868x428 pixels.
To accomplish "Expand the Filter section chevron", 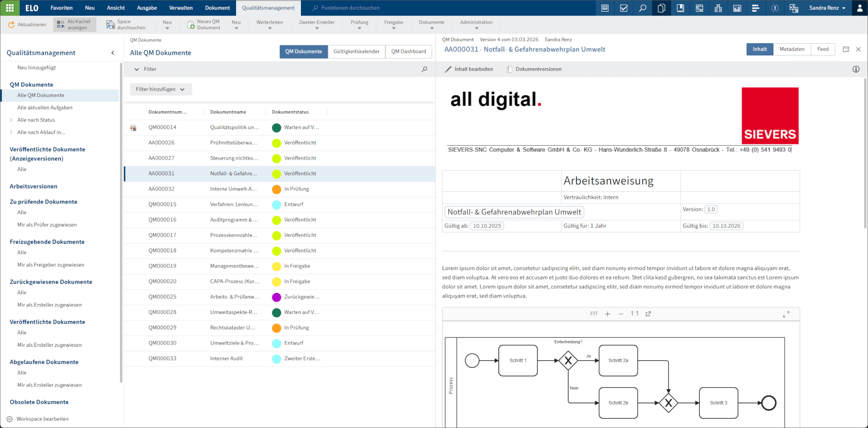I will tap(136, 69).
